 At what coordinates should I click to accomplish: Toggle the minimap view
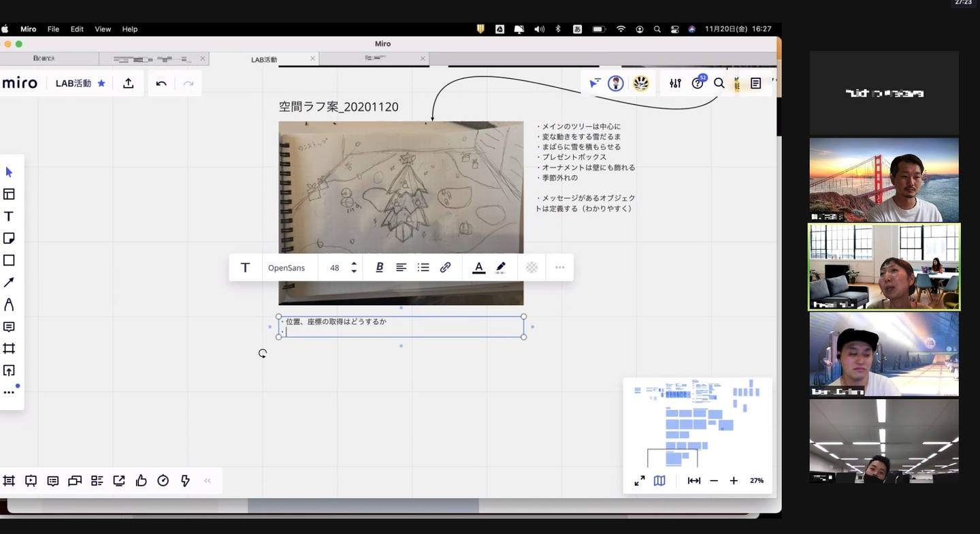(x=659, y=481)
